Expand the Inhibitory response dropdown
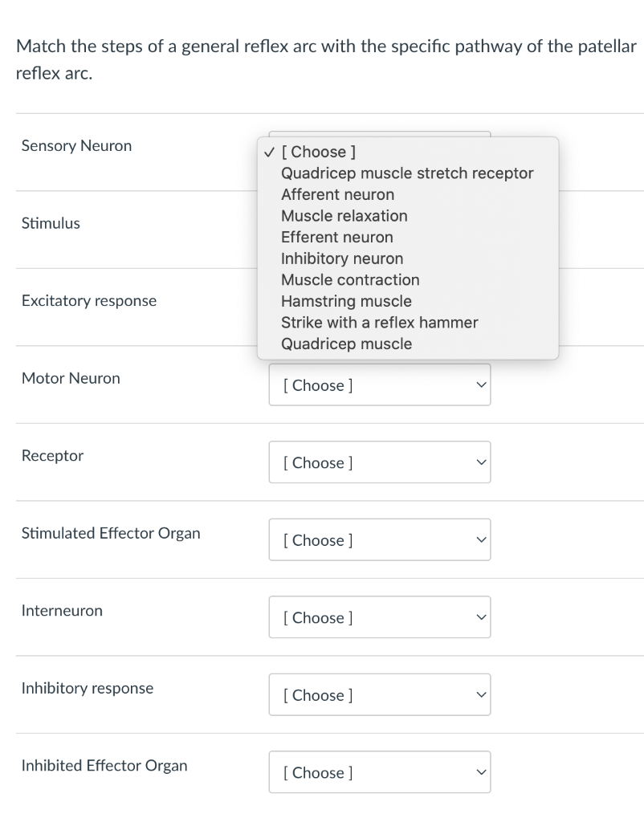 point(379,695)
